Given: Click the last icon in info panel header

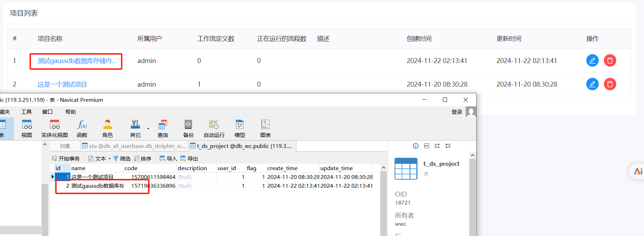Looking at the screenshot, I should coord(448,146).
